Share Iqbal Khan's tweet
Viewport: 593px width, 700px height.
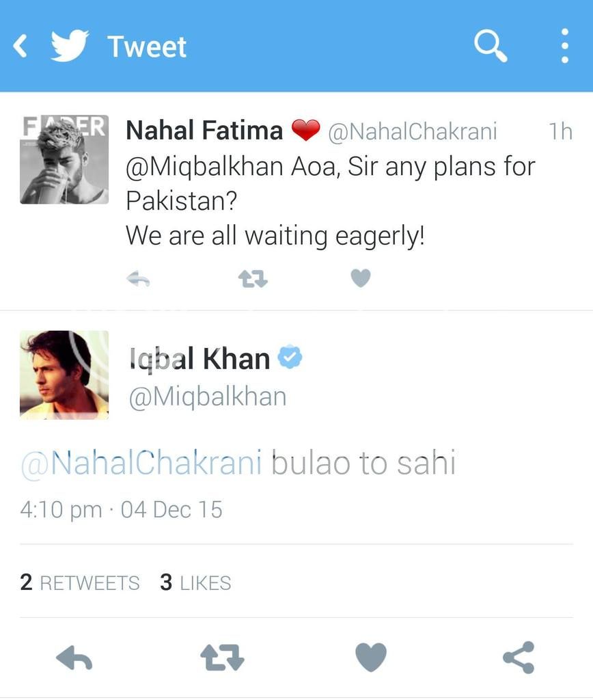(519, 658)
